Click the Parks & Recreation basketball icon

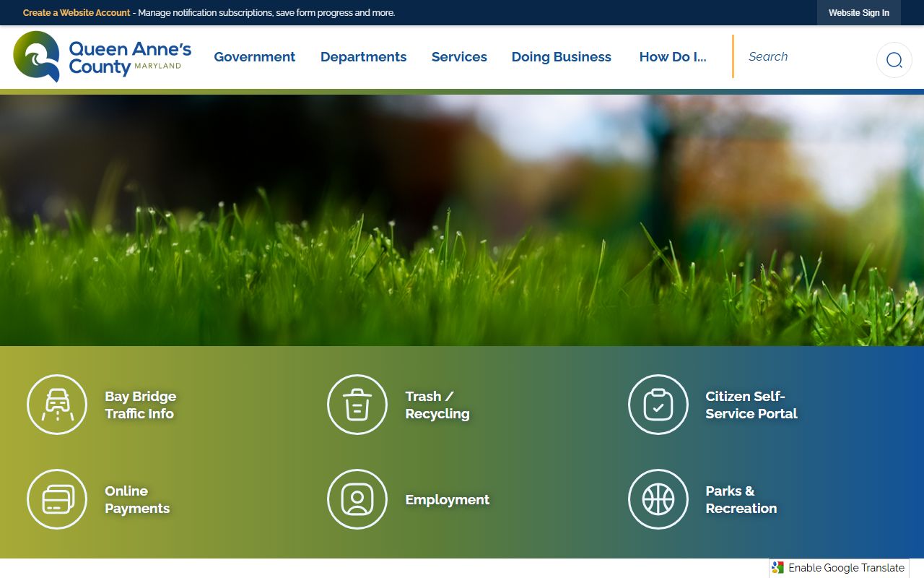pyautogui.click(x=658, y=499)
